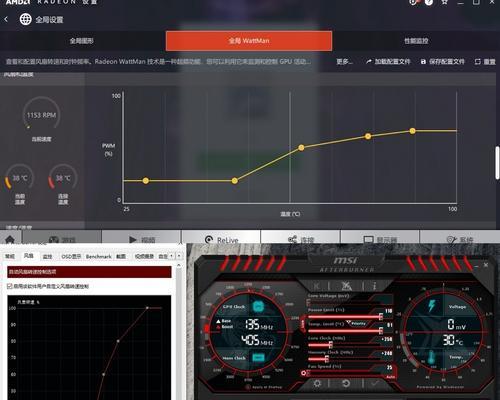The width and height of the screenshot is (500, 400).
Task: Click 保存配置文件 save profile button
Action: tap(442, 61)
